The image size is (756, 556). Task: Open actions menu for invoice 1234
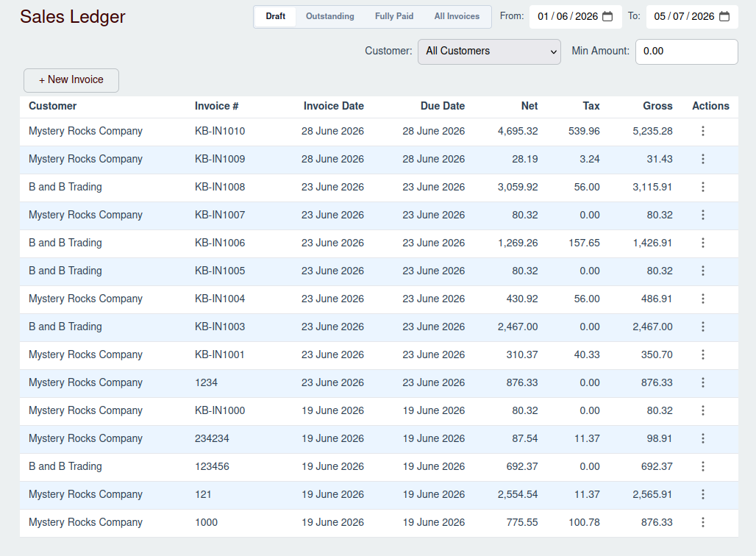tap(703, 383)
